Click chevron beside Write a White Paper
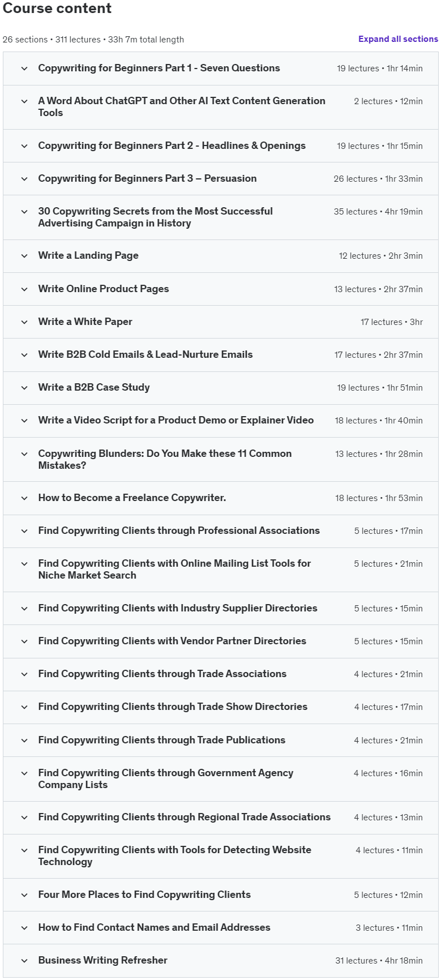The height and width of the screenshot is (980, 441). tap(24, 322)
